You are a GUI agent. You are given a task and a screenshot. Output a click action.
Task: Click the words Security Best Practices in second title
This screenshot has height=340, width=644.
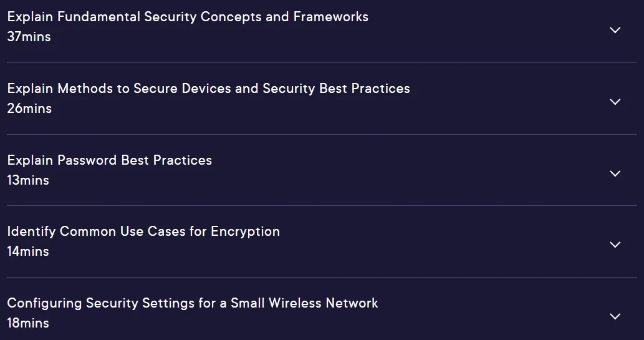[x=336, y=89]
